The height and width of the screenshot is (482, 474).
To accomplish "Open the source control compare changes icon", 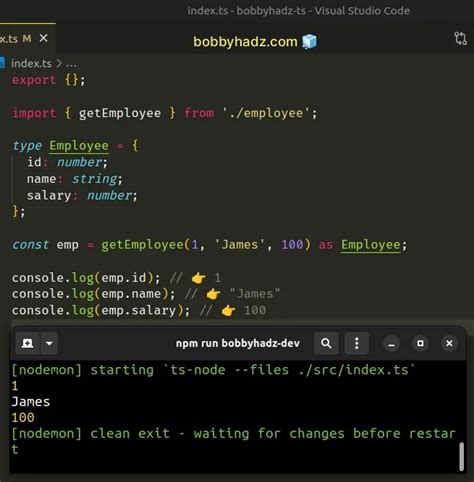I will point(460,39).
